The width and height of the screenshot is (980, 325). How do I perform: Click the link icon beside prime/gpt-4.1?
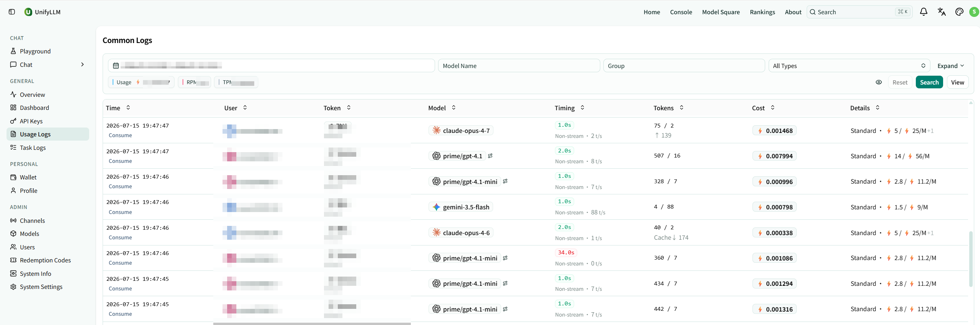tap(490, 156)
